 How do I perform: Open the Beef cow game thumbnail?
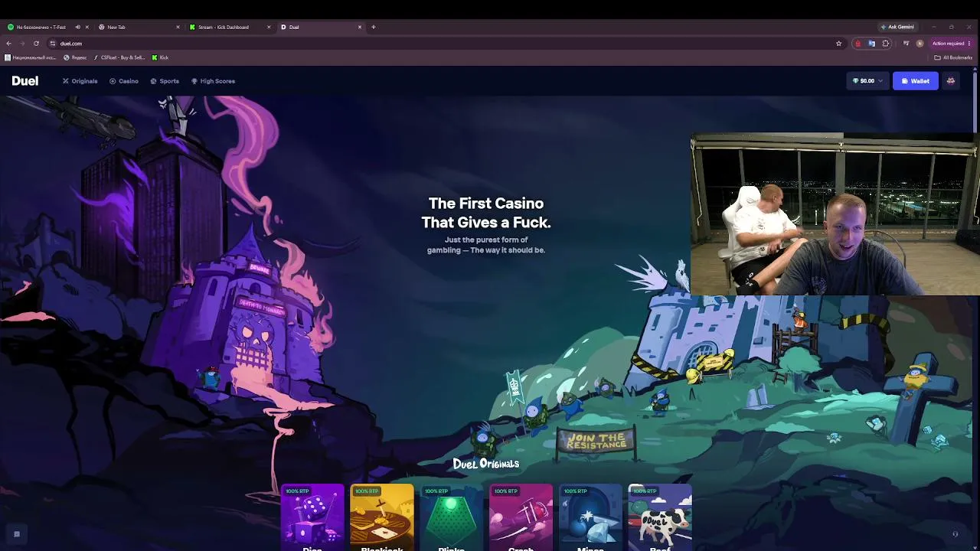coord(660,517)
